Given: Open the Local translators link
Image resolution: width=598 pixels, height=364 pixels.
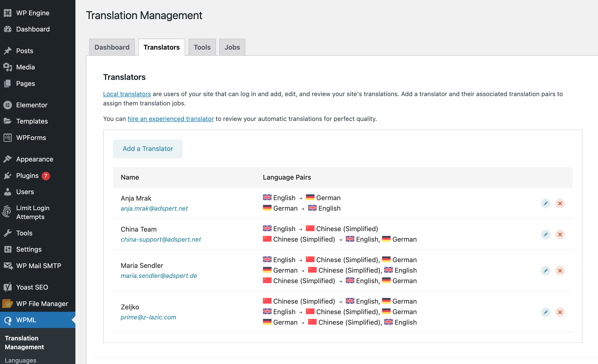Looking at the screenshot, I should pos(127,94).
